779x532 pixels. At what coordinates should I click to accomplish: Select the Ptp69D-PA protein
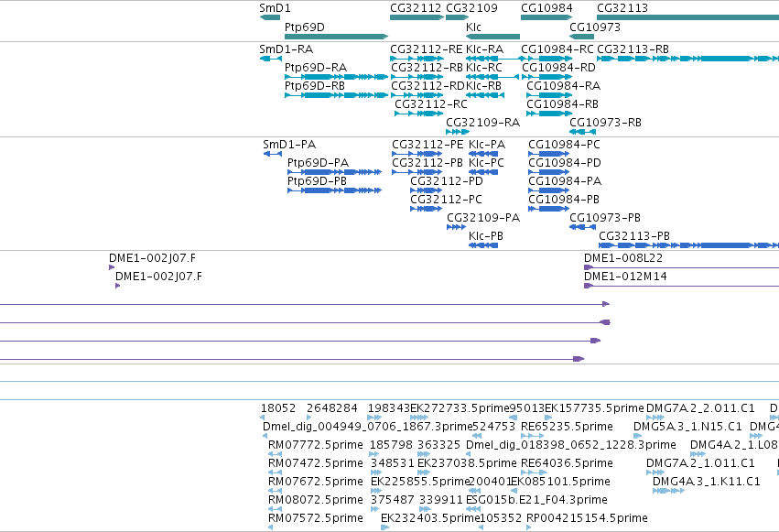[334, 172]
